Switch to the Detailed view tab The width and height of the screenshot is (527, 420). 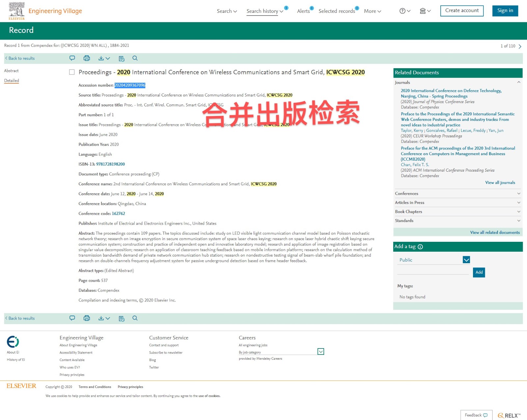click(12, 81)
